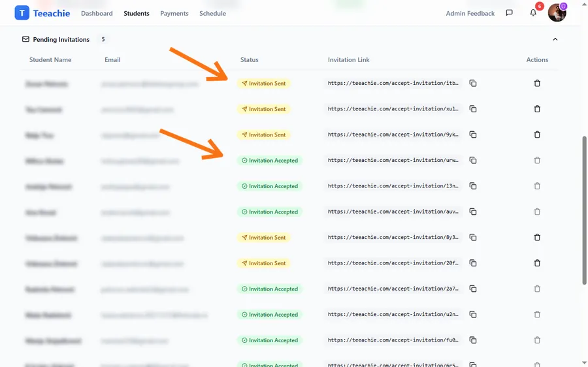Click Invitation Accepted badge in 2a7 row
Image resolution: width=588 pixels, height=367 pixels.
pos(270,289)
